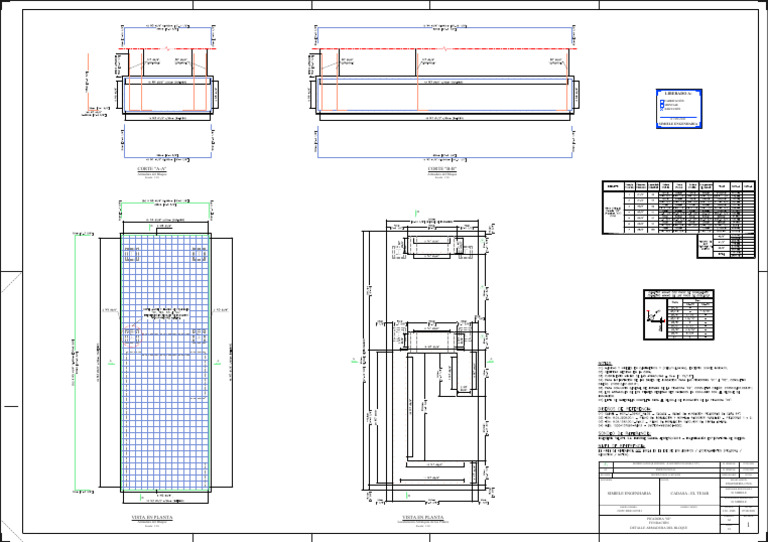Click the CORTE "B-B" section title
Image resolution: width=768 pixels, height=542 pixels.
pyautogui.click(x=442, y=168)
